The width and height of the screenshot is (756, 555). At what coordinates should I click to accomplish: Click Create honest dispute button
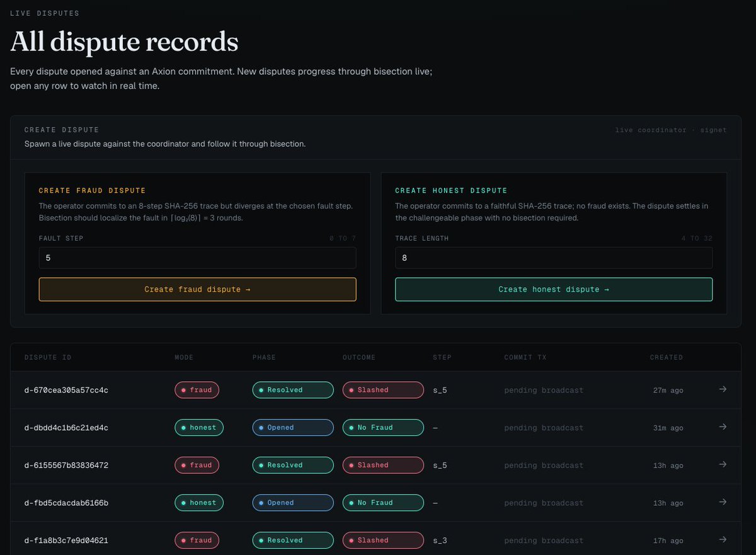pyautogui.click(x=554, y=289)
